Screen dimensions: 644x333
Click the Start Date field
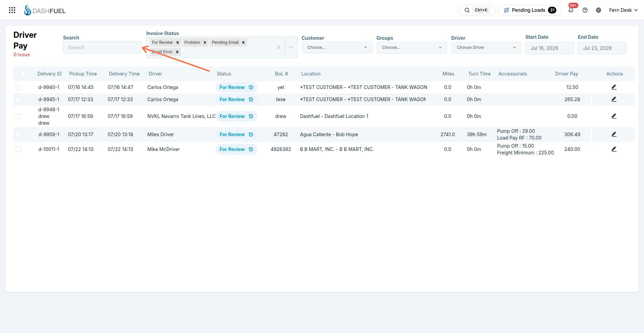pyautogui.click(x=549, y=48)
